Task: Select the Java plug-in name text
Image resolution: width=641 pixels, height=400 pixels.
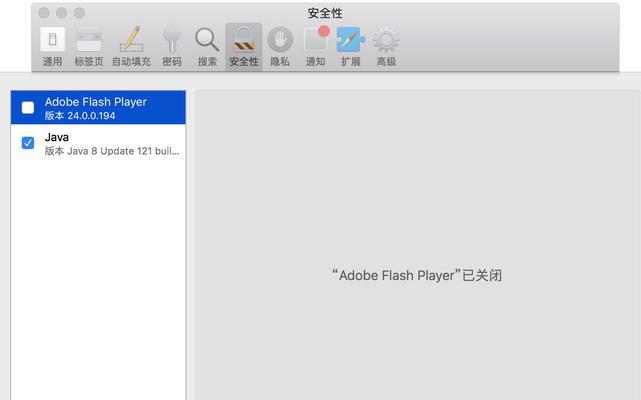Action: coord(57,137)
